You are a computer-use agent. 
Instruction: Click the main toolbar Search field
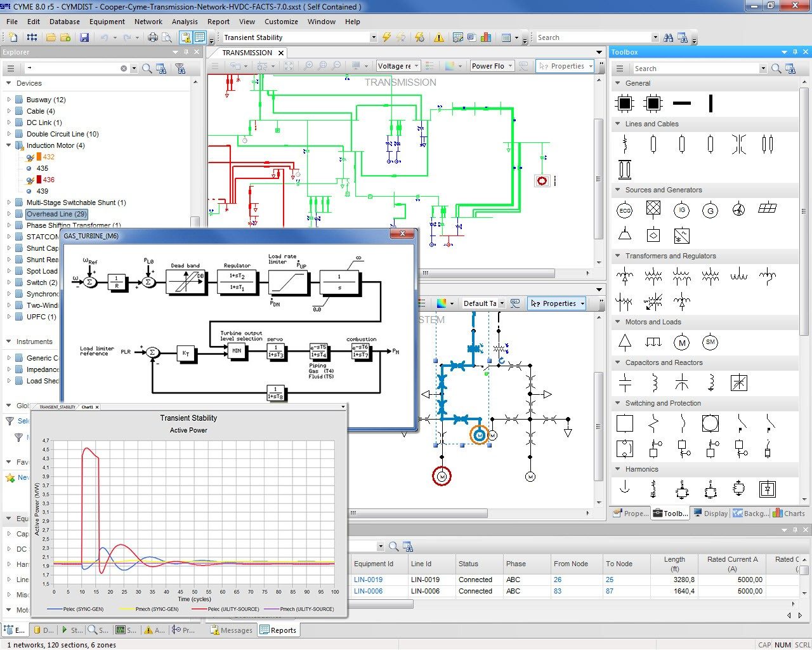tap(594, 37)
